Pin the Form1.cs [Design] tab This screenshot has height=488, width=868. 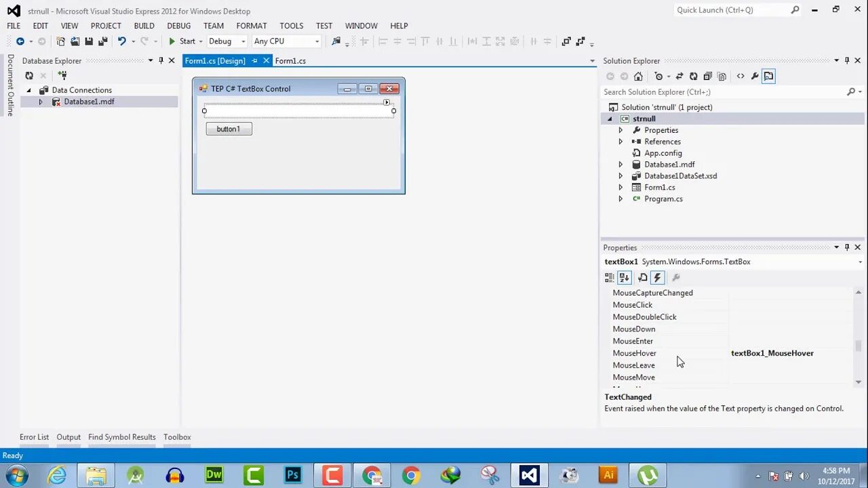[254, 61]
